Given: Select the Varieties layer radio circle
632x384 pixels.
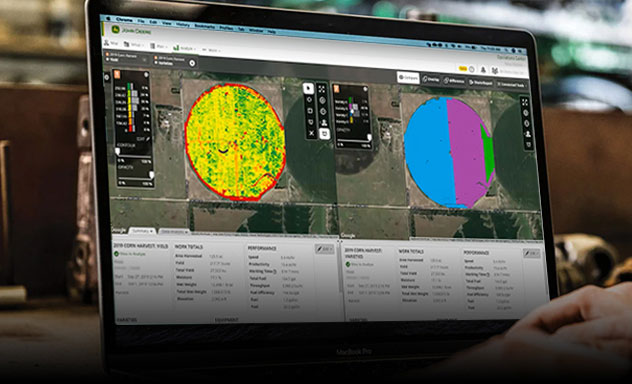Looking at the screenshot, I should pos(156,63).
